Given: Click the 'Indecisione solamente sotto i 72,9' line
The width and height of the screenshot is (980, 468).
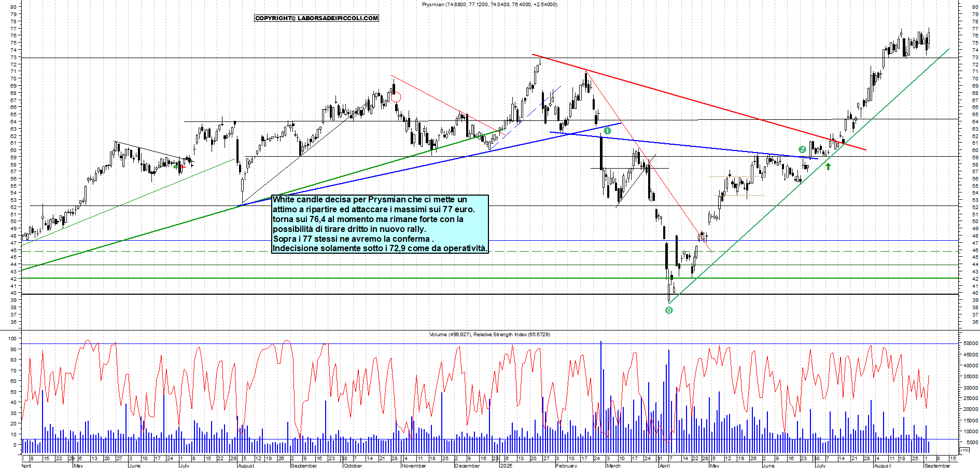Looking at the screenshot, I should coord(380,248).
